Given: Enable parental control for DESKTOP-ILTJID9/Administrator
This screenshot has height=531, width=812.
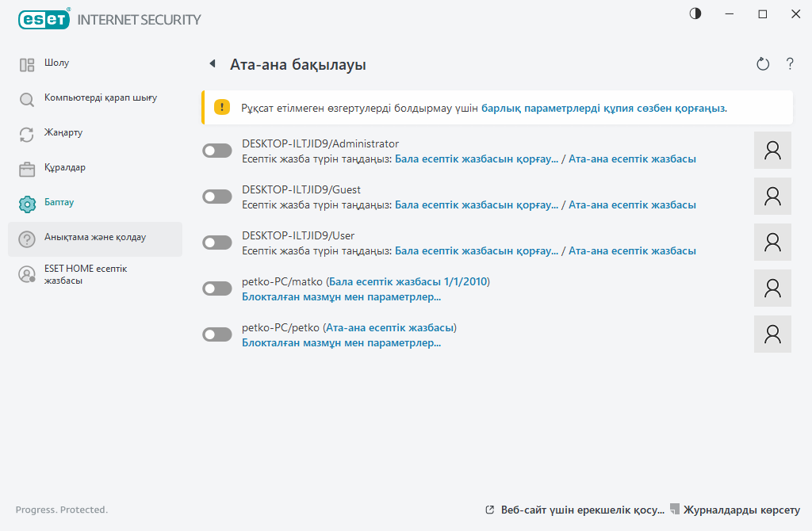Looking at the screenshot, I should [x=216, y=151].
